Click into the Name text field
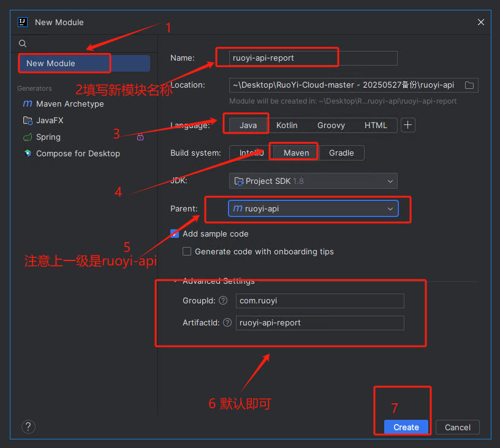 pos(313,58)
